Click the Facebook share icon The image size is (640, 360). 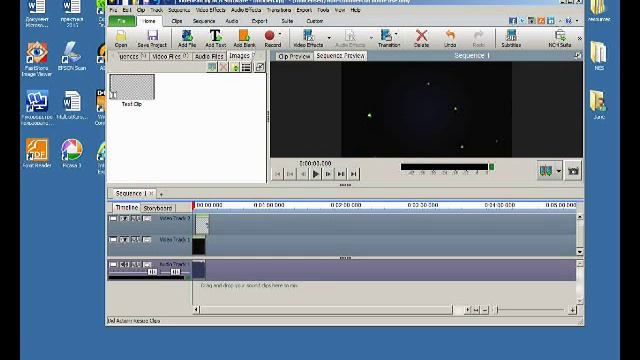(513, 20)
